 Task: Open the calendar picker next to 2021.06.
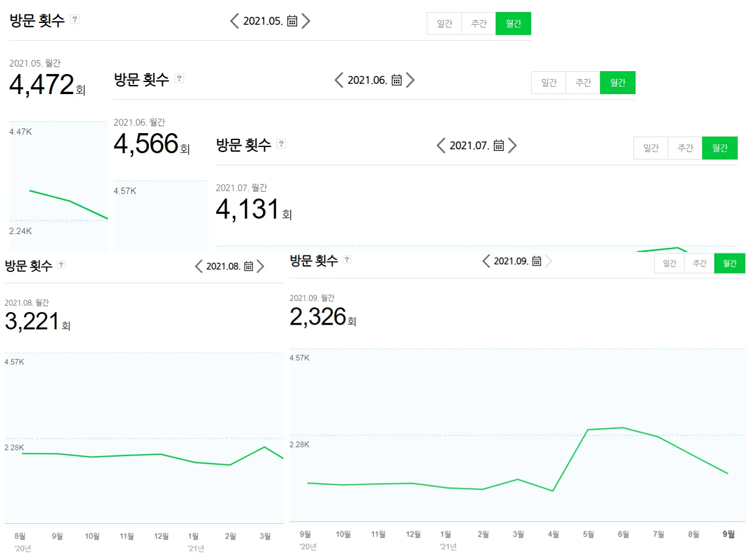click(396, 80)
